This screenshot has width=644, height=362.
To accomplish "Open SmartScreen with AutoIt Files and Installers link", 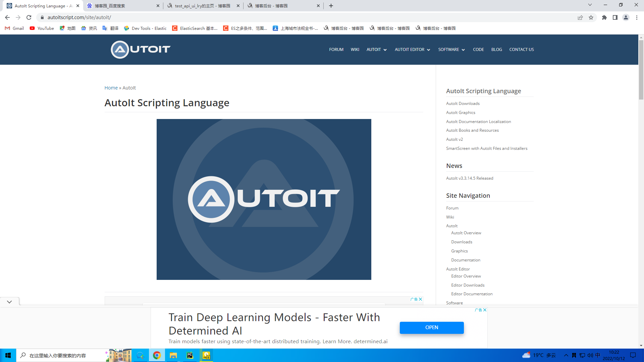I will tap(486, 148).
